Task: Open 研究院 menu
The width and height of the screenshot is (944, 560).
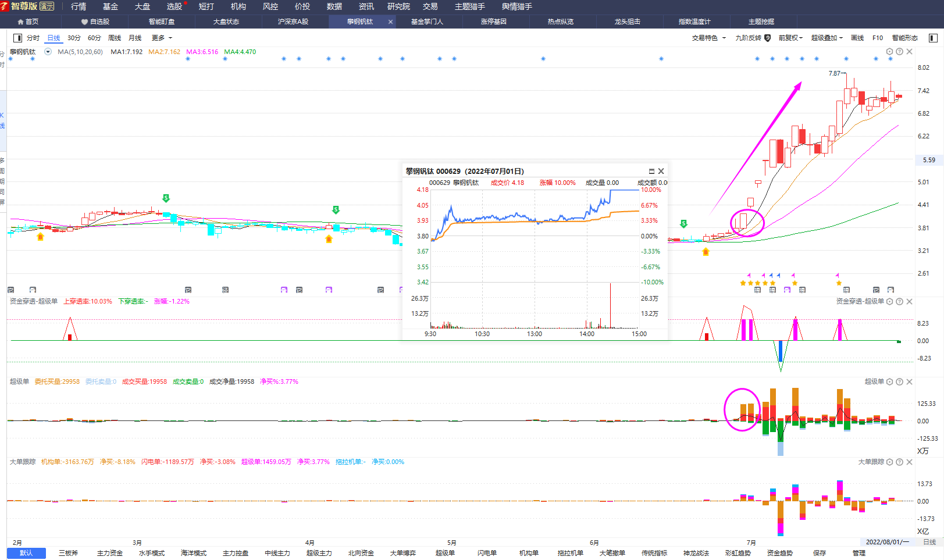Action: [398, 6]
